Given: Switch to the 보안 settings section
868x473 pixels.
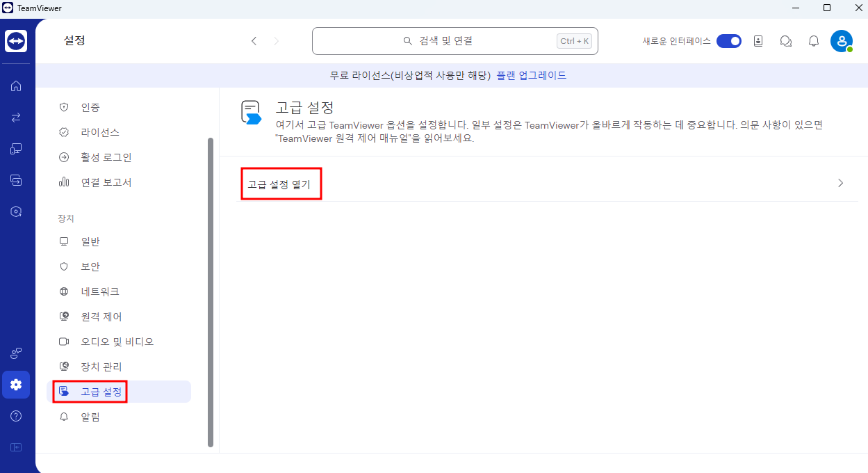Looking at the screenshot, I should (x=89, y=266).
